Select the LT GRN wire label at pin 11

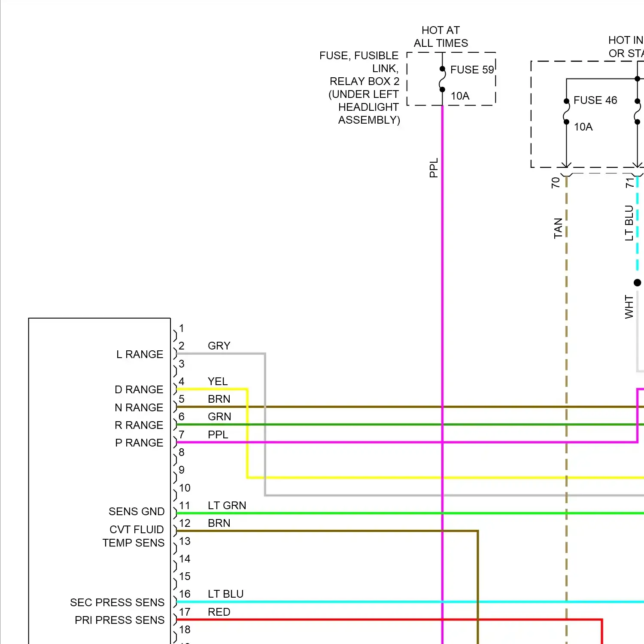pyautogui.click(x=227, y=505)
